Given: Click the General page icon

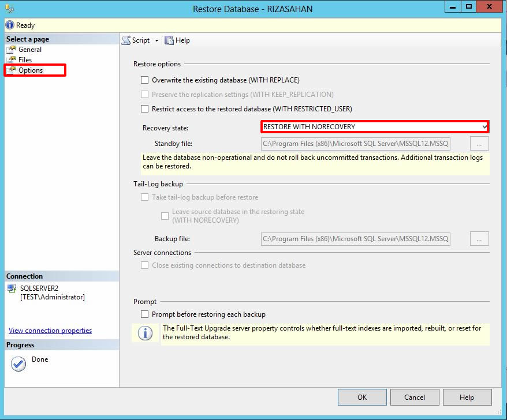Looking at the screenshot, I should pos(11,50).
